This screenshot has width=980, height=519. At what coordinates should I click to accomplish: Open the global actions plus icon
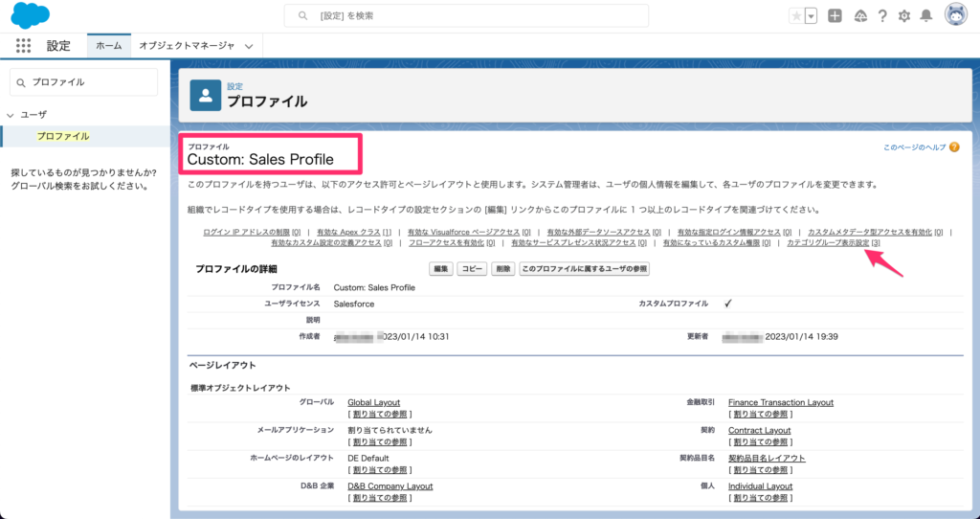[x=835, y=16]
